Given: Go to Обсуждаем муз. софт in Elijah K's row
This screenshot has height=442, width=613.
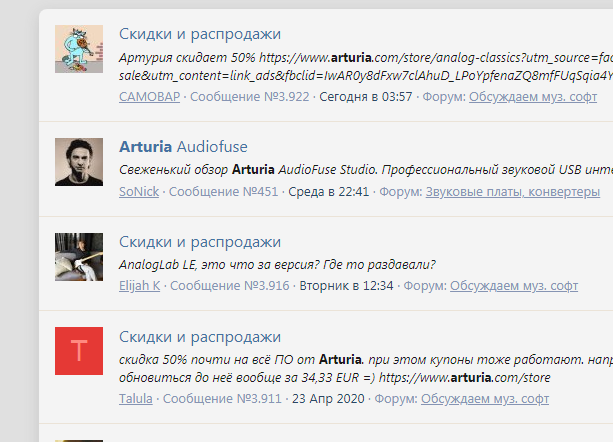Looking at the screenshot, I should click(x=513, y=286).
